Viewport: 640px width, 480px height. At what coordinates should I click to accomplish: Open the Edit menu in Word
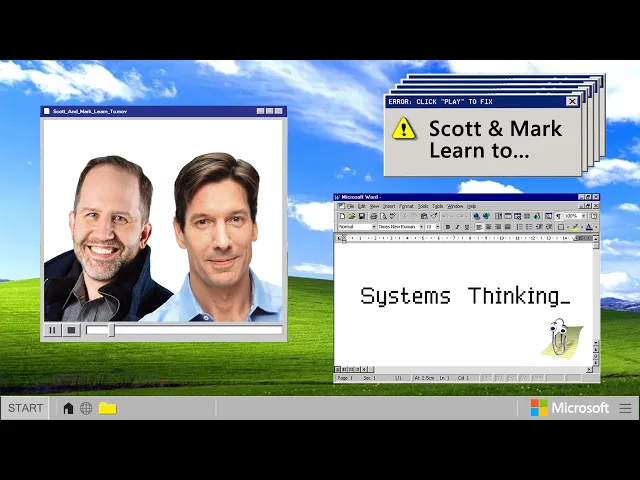pyautogui.click(x=362, y=207)
